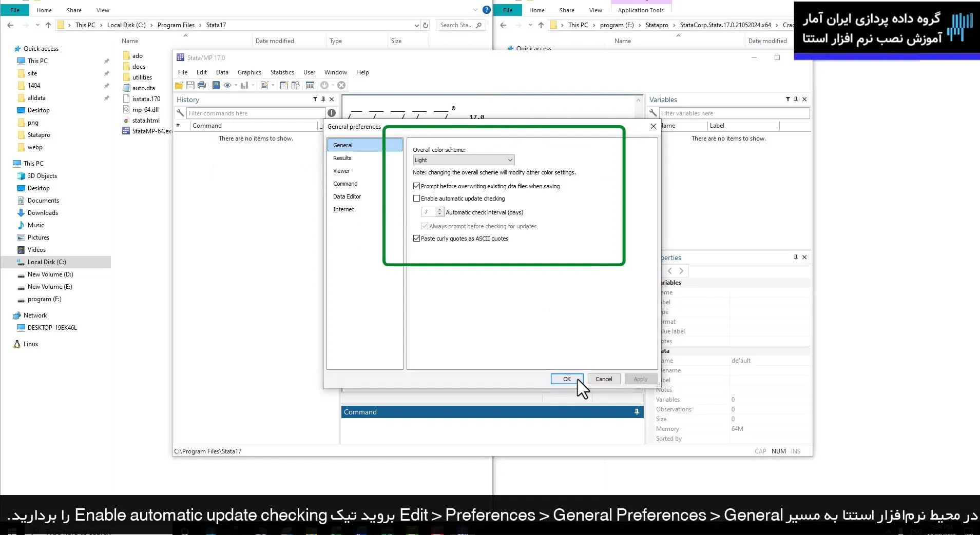
Task: Open the Viewer toolbar dropdown arrow
Action: tap(236, 85)
